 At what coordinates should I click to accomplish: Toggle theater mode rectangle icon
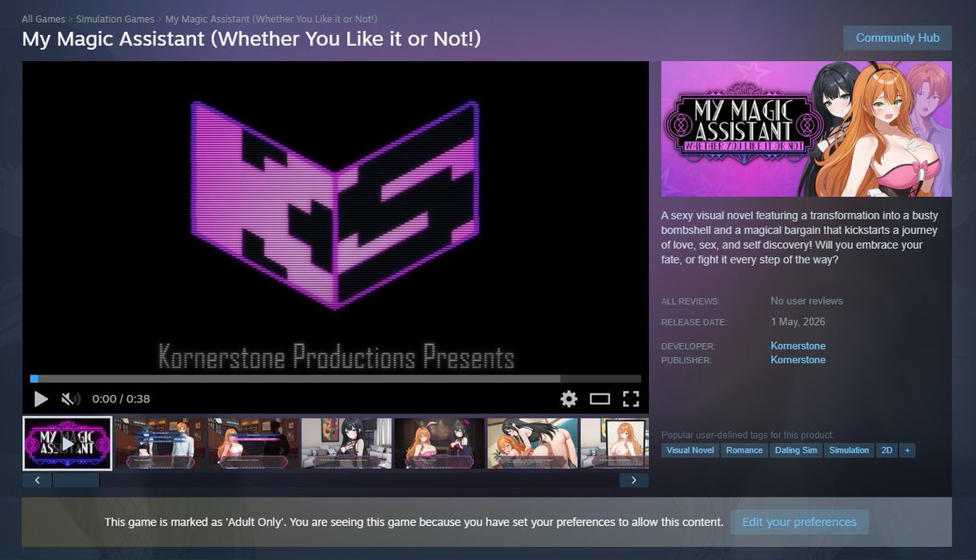coord(599,399)
